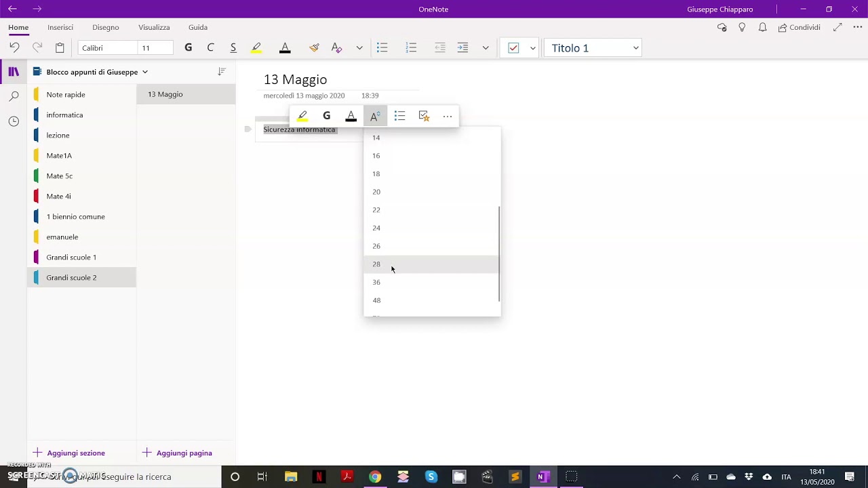The height and width of the screenshot is (488, 868).
Task: Open the informatica section
Action: pyautogui.click(x=81, y=115)
